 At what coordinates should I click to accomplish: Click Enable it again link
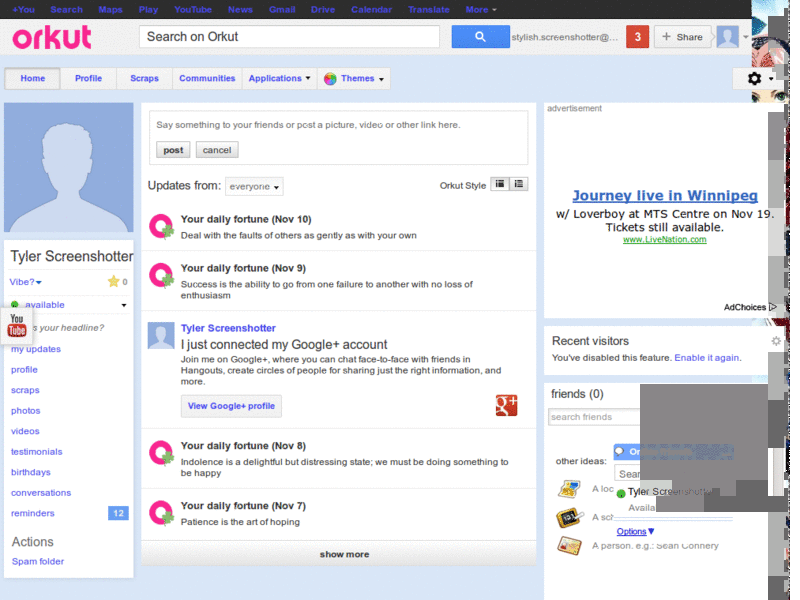707,358
